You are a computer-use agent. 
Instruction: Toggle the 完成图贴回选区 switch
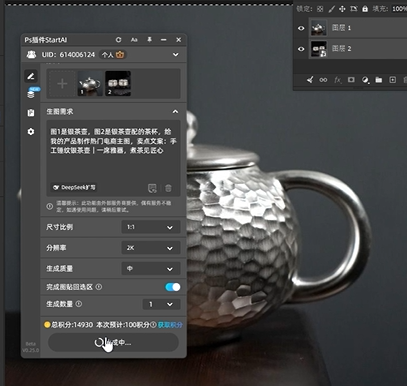pyautogui.click(x=173, y=287)
